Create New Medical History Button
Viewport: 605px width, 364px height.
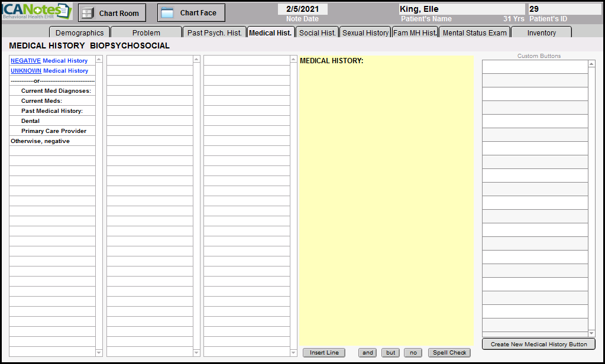click(x=539, y=344)
